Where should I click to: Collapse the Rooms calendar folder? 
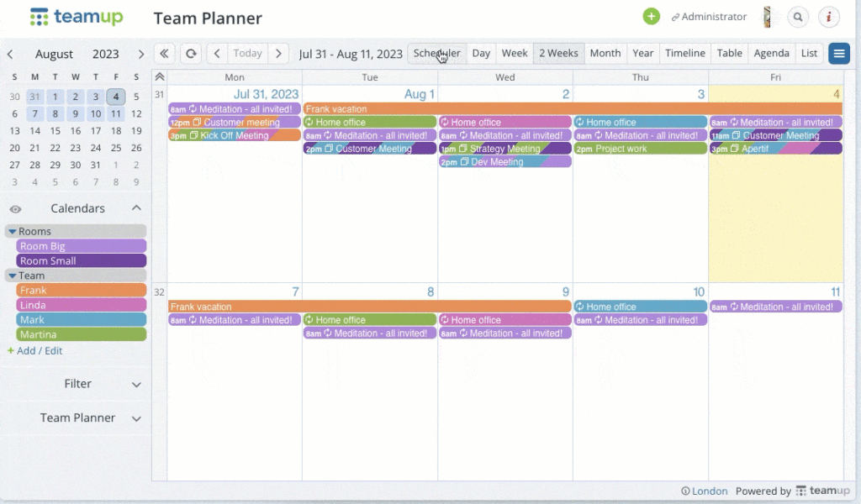pyautogui.click(x=13, y=232)
